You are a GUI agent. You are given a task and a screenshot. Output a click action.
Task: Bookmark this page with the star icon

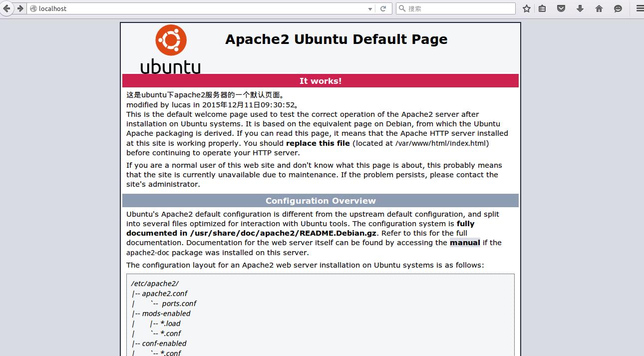(526, 8)
